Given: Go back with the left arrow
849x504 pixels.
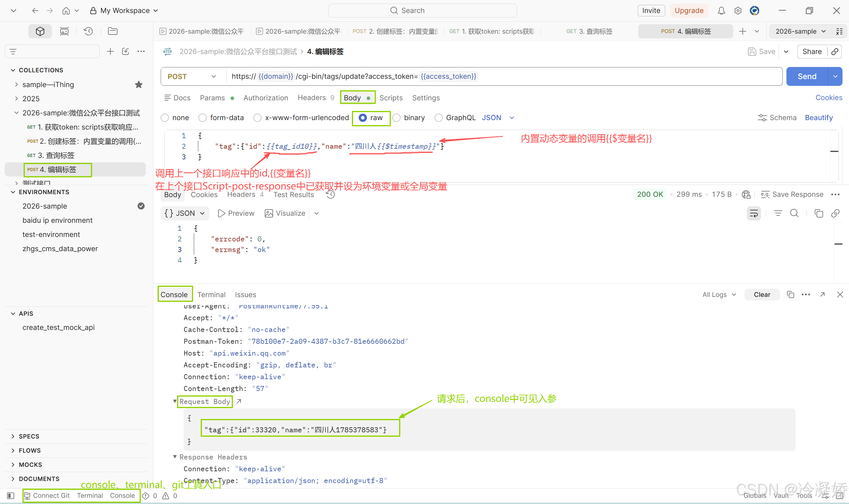Looking at the screenshot, I should click(35, 11).
